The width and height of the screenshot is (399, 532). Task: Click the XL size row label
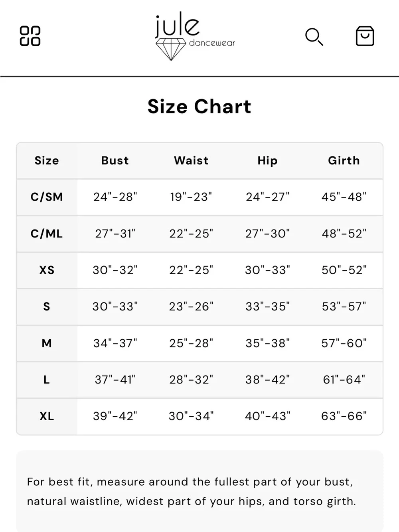click(47, 416)
